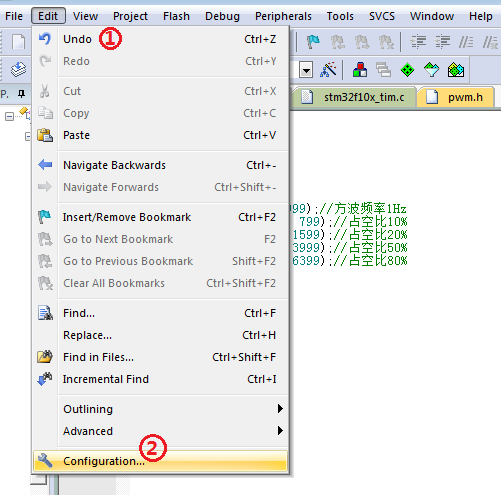Click the green diamond Manage Run-Time icon
The image size is (501, 495).
click(x=407, y=70)
